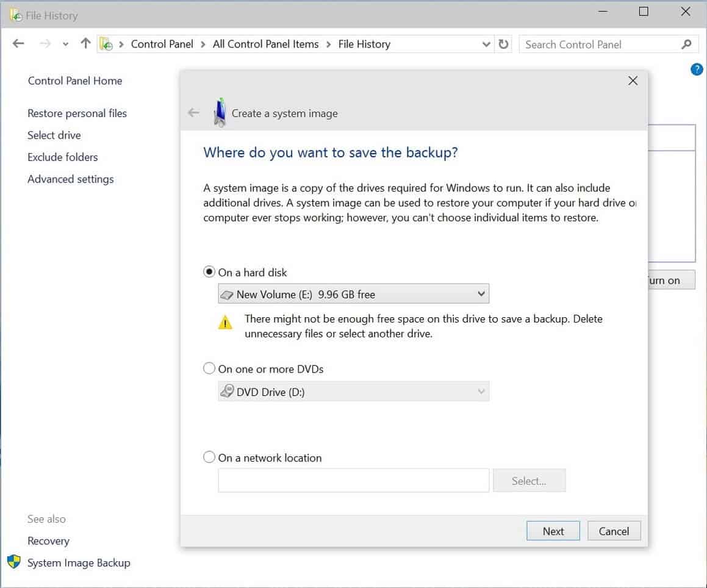
Task: Open the help question mark icon
Action: pos(696,69)
